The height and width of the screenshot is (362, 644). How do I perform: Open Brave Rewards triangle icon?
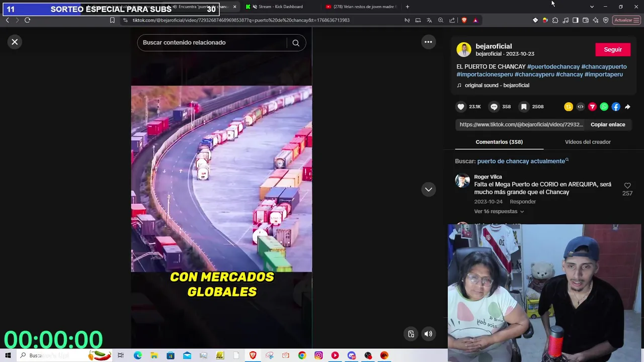point(475,20)
